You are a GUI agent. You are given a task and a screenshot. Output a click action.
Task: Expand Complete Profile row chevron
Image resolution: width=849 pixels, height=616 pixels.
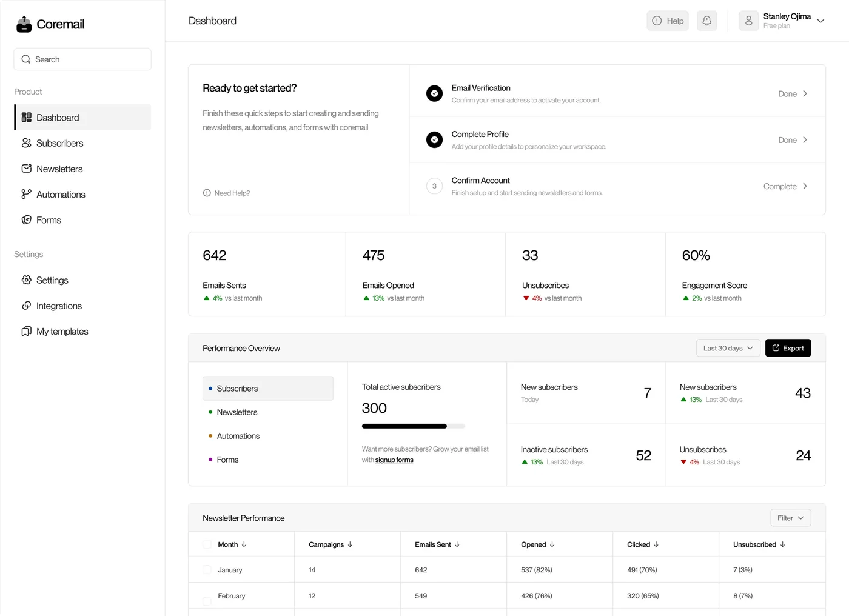pyautogui.click(x=805, y=140)
